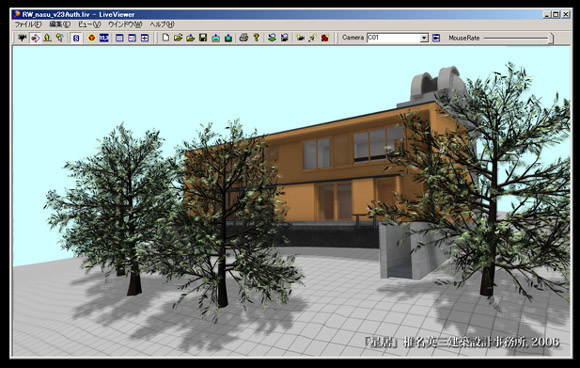The height and width of the screenshot is (368, 580).
Task: Click the red and yellow circle icon
Action: [91, 38]
